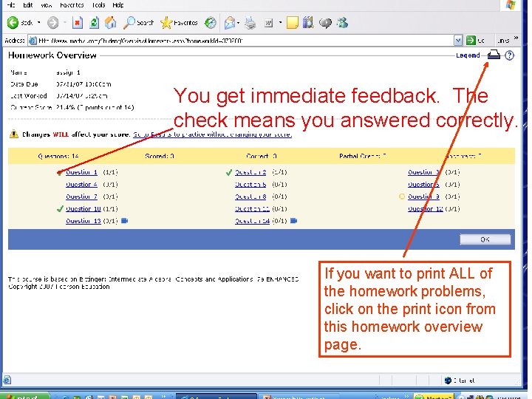The height and width of the screenshot is (399, 532).
Task: Open the Favorites menu
Action: 72,4
